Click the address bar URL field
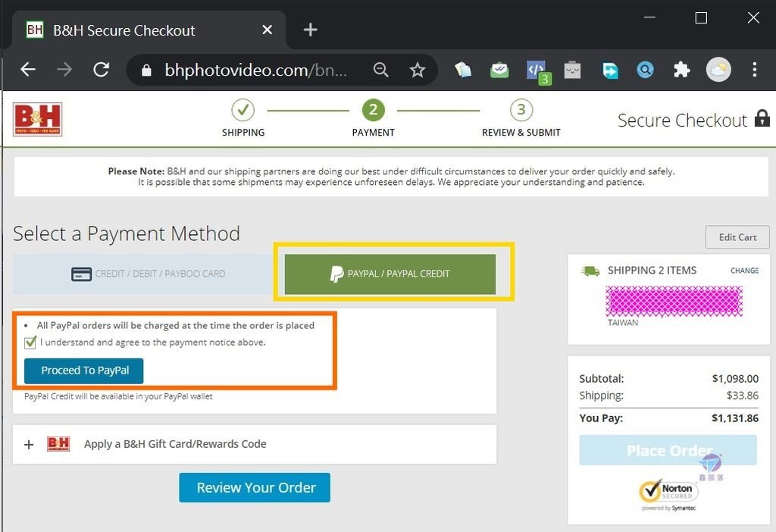The width and height of the screenshot is (776, 532). [256, 70]
